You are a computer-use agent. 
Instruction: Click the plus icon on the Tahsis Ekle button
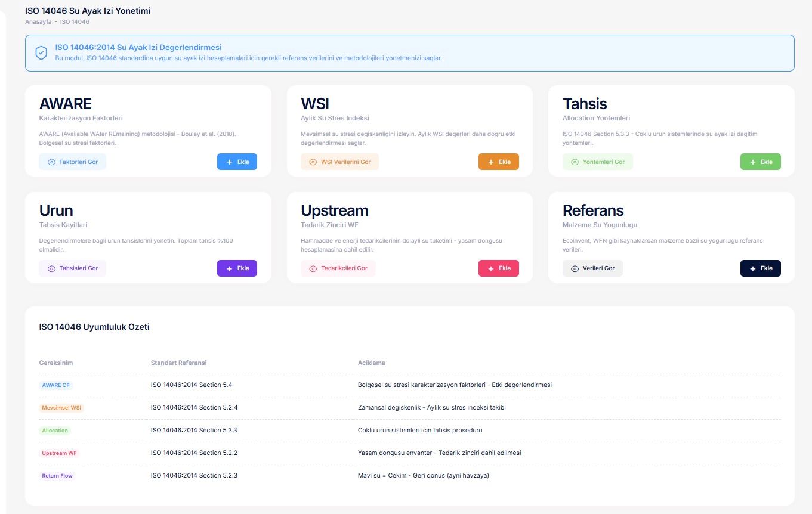point(754,161)
